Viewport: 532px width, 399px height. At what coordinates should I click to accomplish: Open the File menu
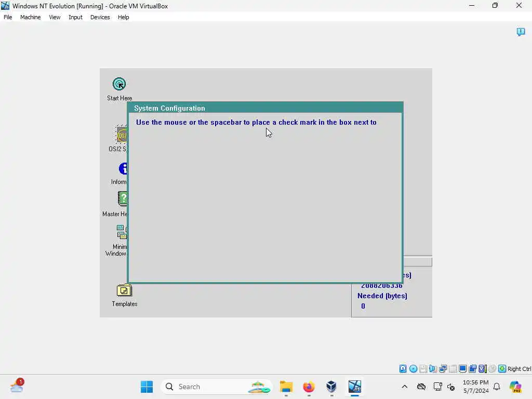(x=8, y=17)
